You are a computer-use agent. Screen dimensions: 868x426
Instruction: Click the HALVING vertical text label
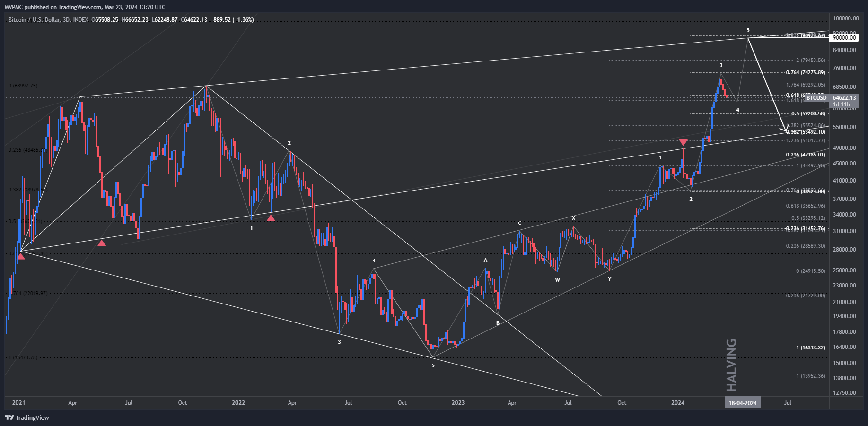click(731, 365)
